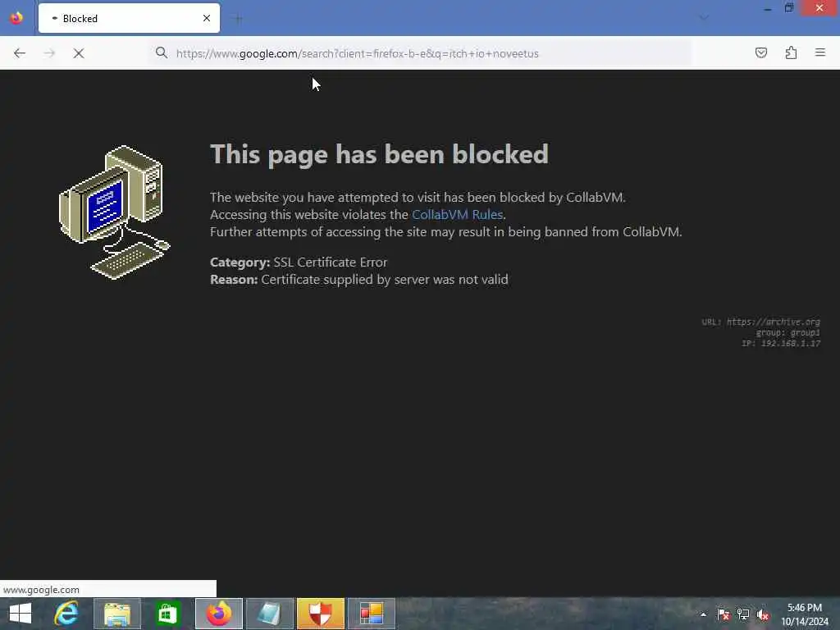
Task: Select the Blocked tab
Action: pos(129,18)
